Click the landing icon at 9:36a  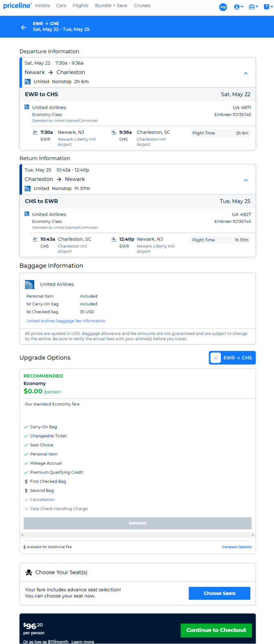click(x=114, y=132)
